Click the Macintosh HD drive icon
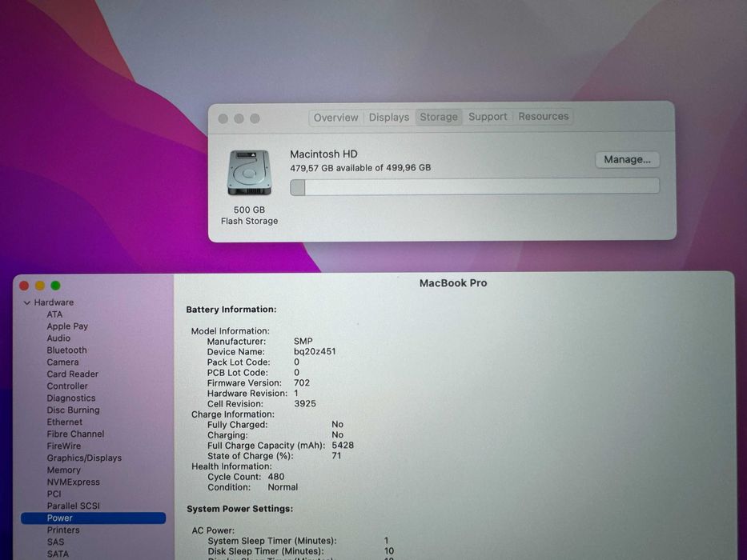The height and width of the screenshot is (560, 747). (249, 172)
